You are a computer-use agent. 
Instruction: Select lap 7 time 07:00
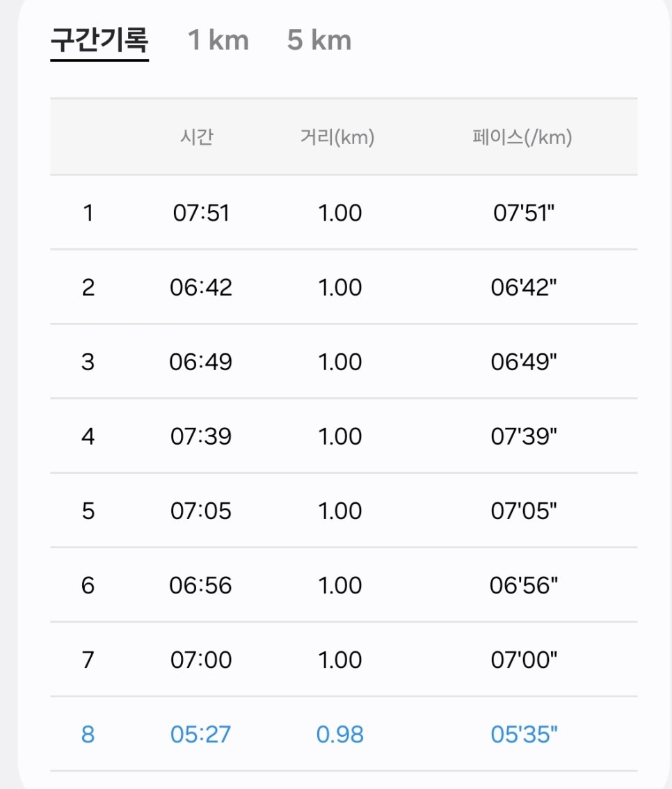click(x=200, y=660)
